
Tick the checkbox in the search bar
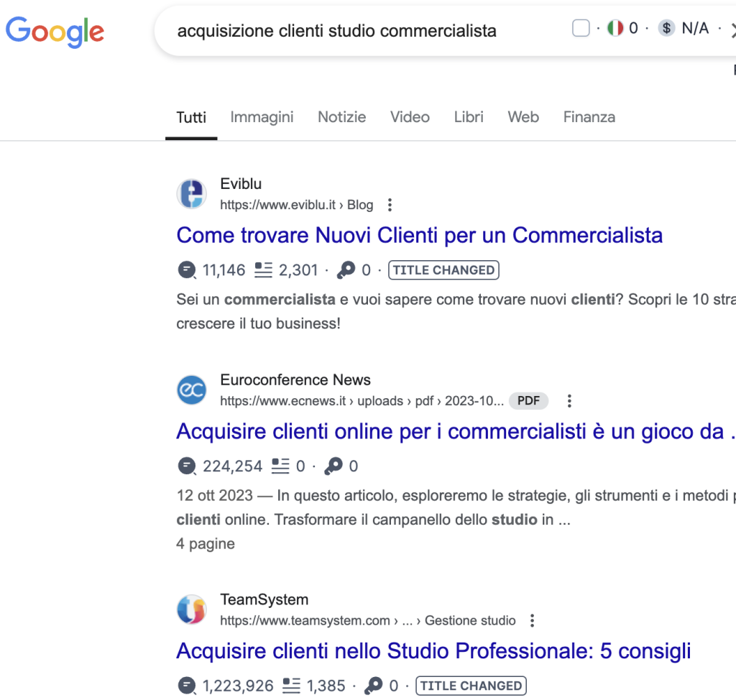581,28
